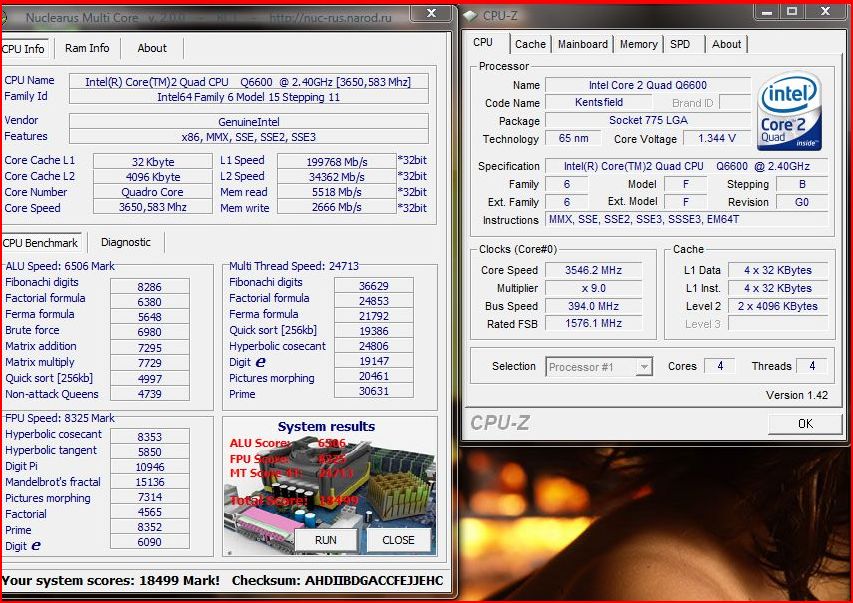Minimize the CPU-Z window
853x603 pixels.
(767, 11)
